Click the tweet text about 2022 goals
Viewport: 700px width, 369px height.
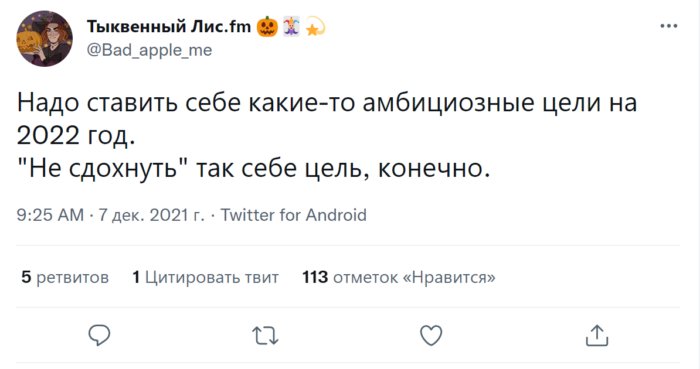coord(327,136)
